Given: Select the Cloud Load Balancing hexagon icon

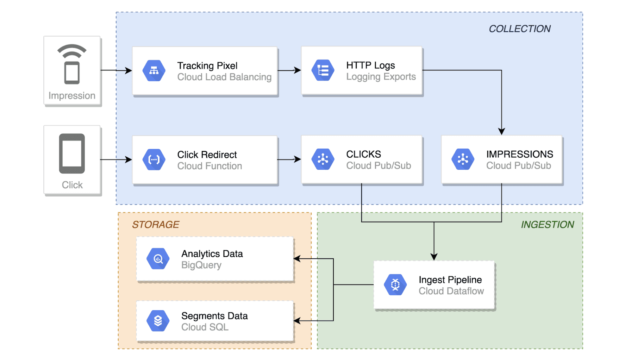Looking at the screenshot, I should point(154,71).
